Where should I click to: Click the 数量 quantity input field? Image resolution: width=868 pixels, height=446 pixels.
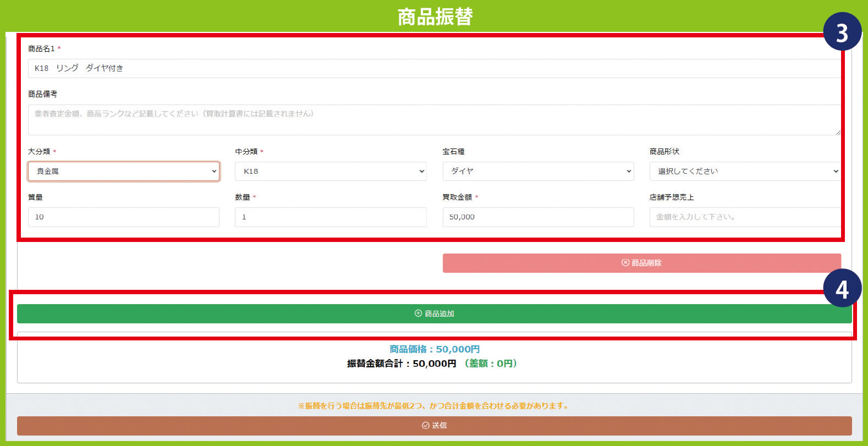coord(330,217)
